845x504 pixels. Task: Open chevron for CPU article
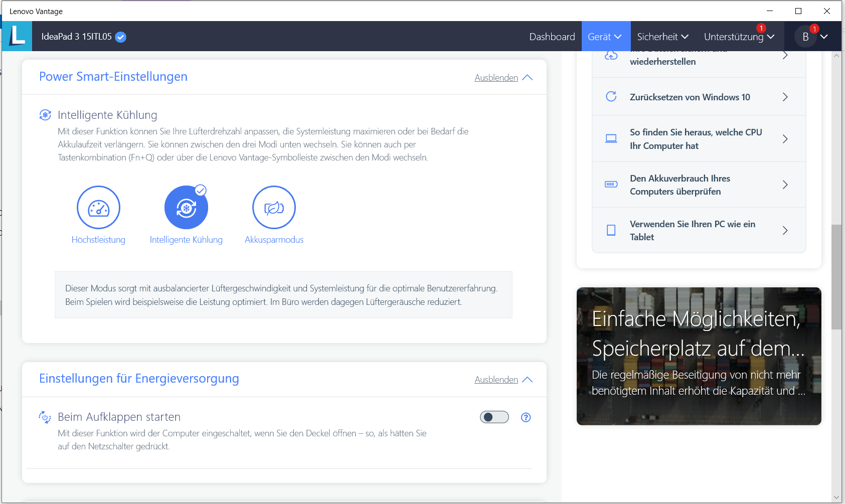(x=785, y=139)
